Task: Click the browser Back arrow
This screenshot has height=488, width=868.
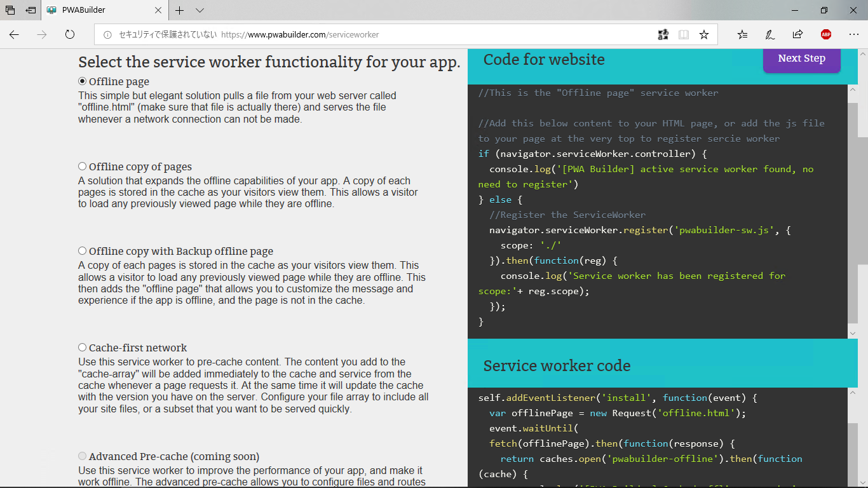Action: point(14,35)
